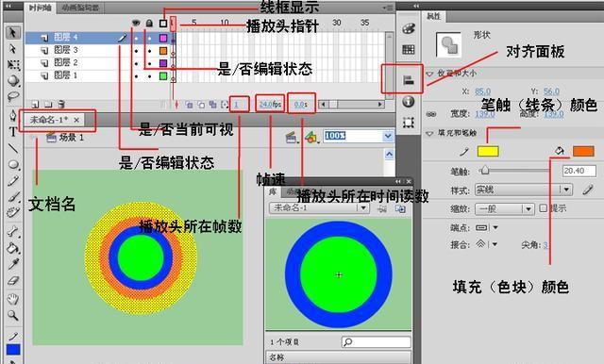The height and width of the screenshot is (364, 604).
Task: Open the Info panel icon
Action: tap(409, 102)
